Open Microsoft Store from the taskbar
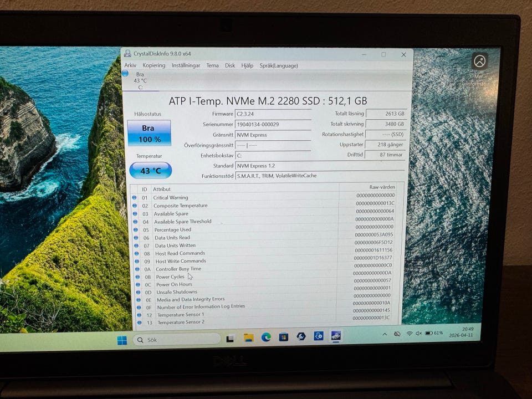Viewport: 532px width, 399px height. [284, 337]
